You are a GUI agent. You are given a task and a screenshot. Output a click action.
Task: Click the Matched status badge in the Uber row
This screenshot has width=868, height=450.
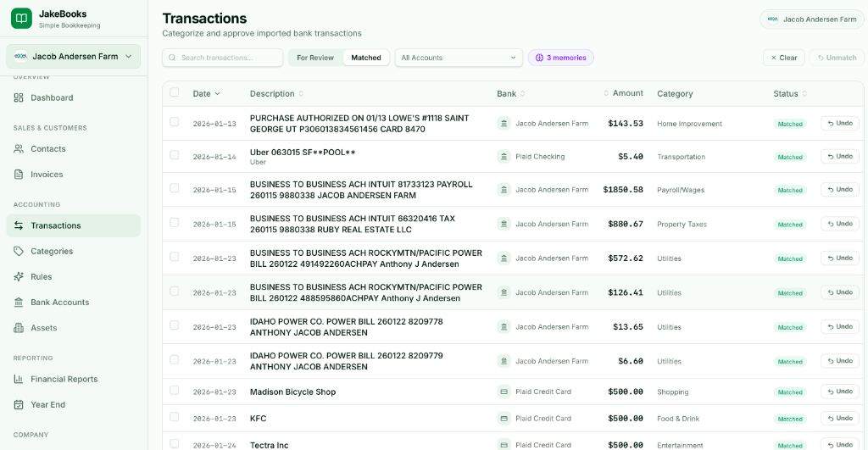pyautogui.click(x=790, y=157)
